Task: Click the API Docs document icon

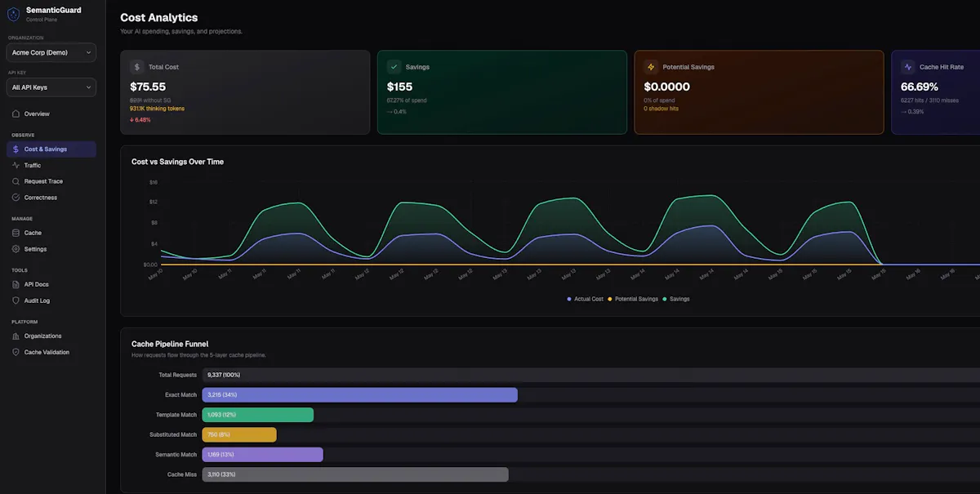Action: click(x=16, y=284)
